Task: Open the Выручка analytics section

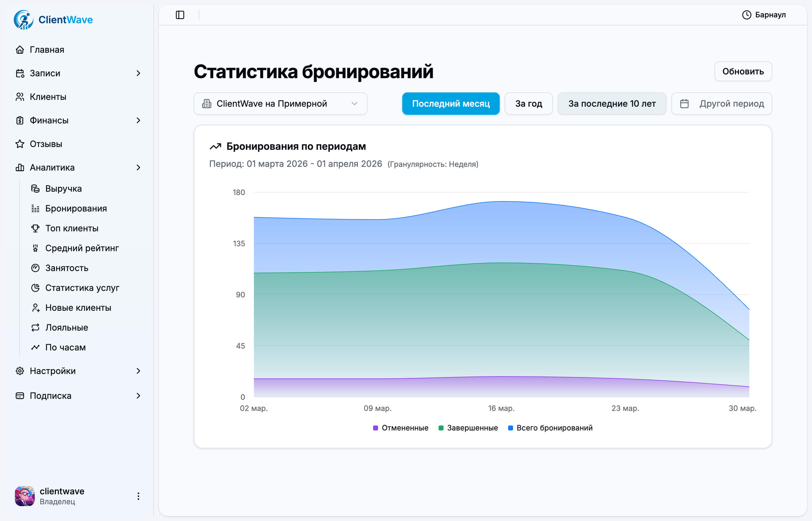Action: 63,189
